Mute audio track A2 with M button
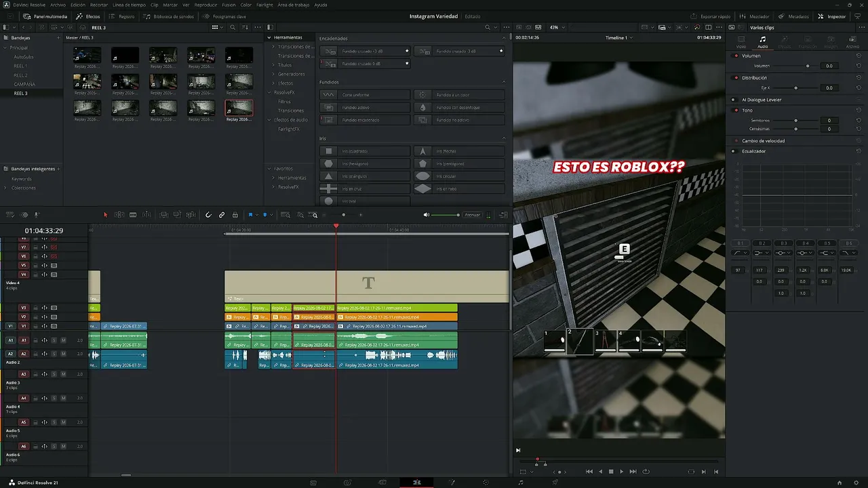 tap(63, 354)
